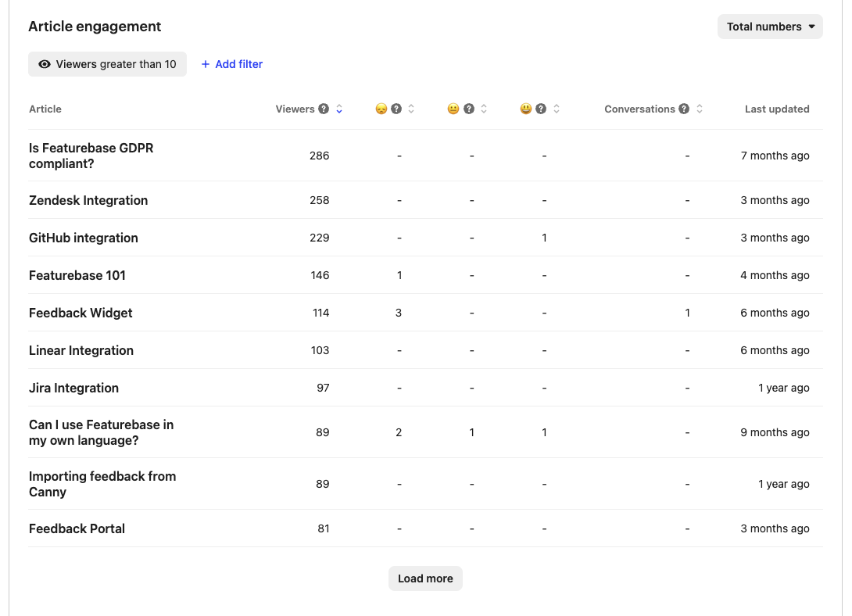Viewport: 852px width, 616px height.
Task: Click the help icon next to Viewers
Action: pos(324,109)
